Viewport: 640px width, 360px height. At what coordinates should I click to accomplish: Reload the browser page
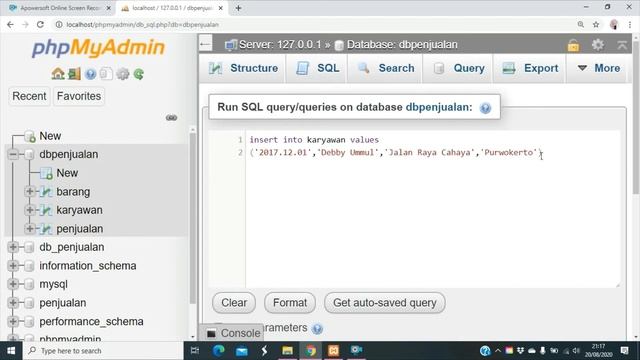[x=40, y=24]
